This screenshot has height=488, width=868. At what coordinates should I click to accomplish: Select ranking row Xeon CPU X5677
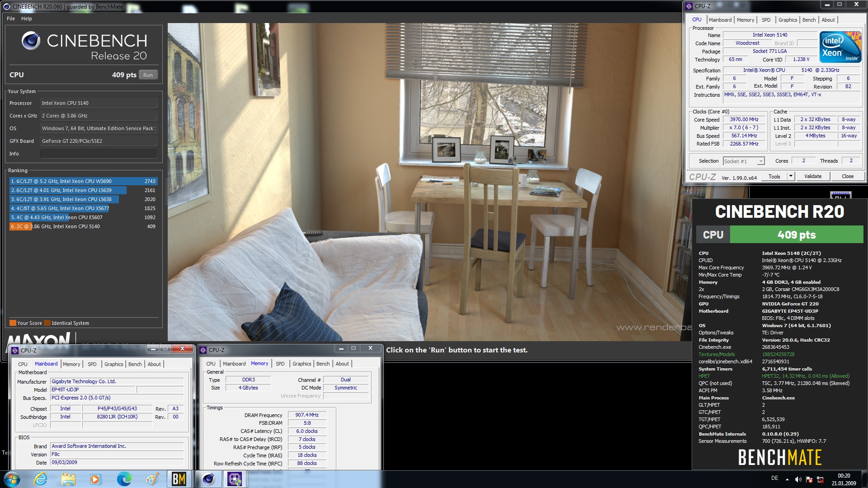click(83, 208)
